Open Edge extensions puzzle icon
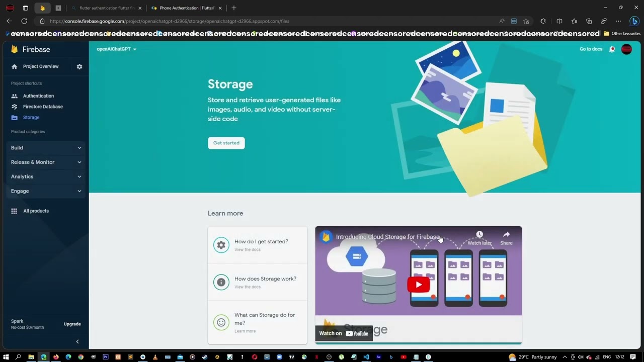Image resolution: width=644 pixels, height=362 pixels. click(543, 21)
